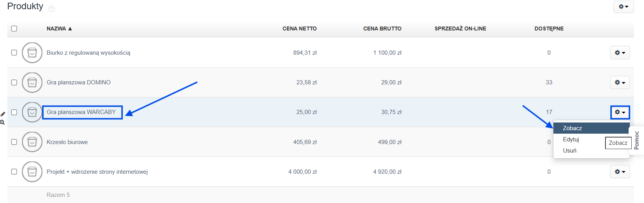Viewport: 644px width, 203px height.
Task: Toggle the select-all checkbox in table header
Action: pos(14,29)
